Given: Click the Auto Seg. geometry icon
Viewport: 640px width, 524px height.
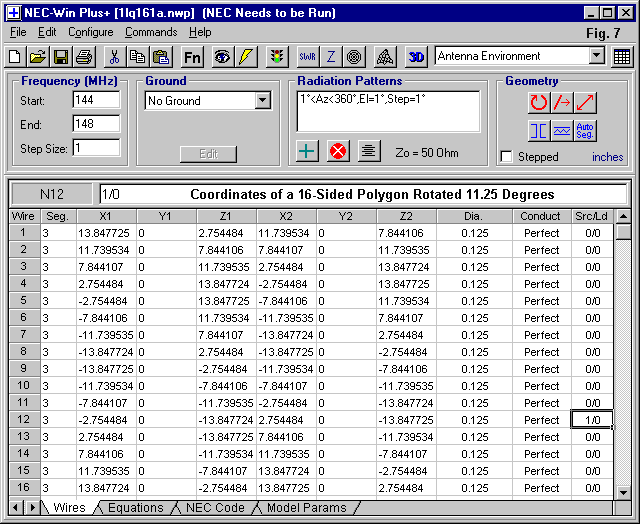Looking at the screenshot, I should pos(586,131).
